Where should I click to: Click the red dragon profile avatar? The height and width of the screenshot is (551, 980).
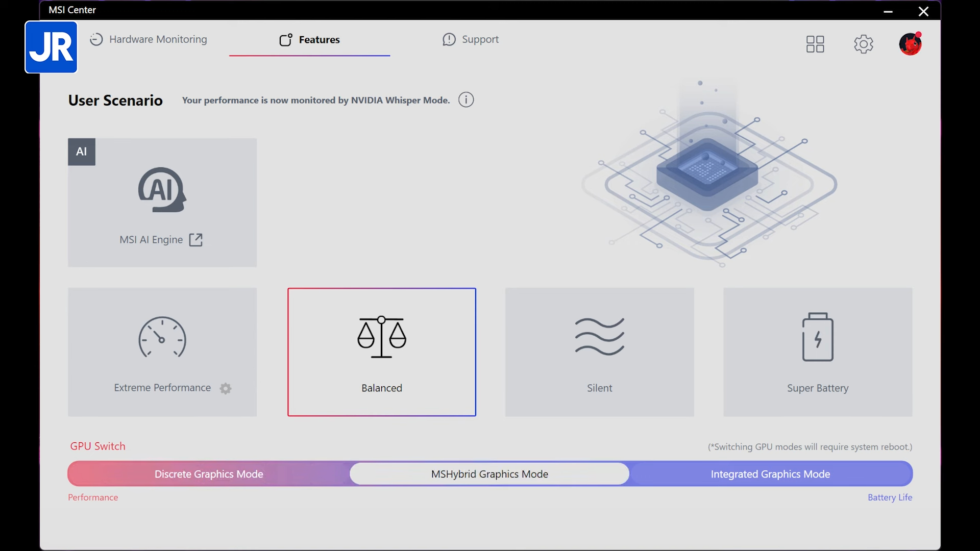(910, 44)
